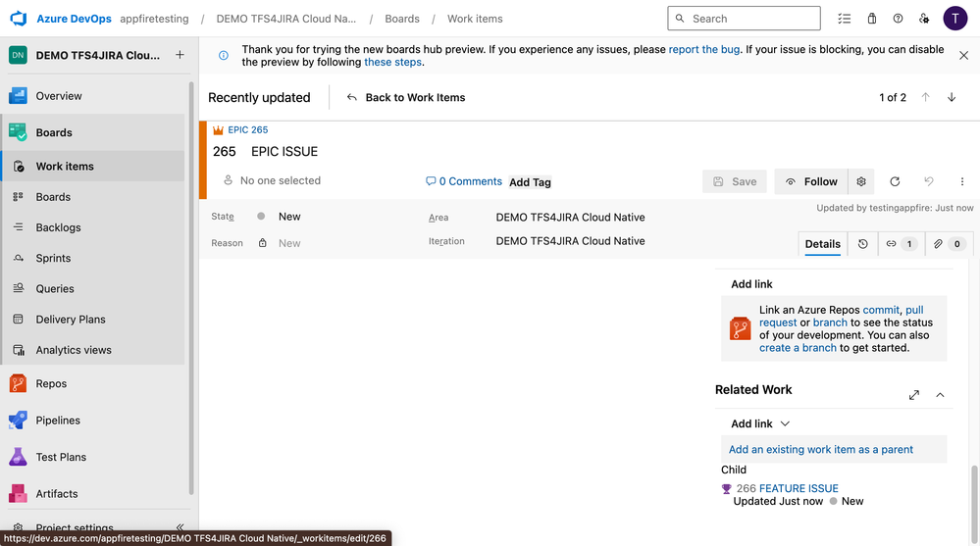980x546 pixels.
Task: Select the Details tab
Action: coord(822,244)
